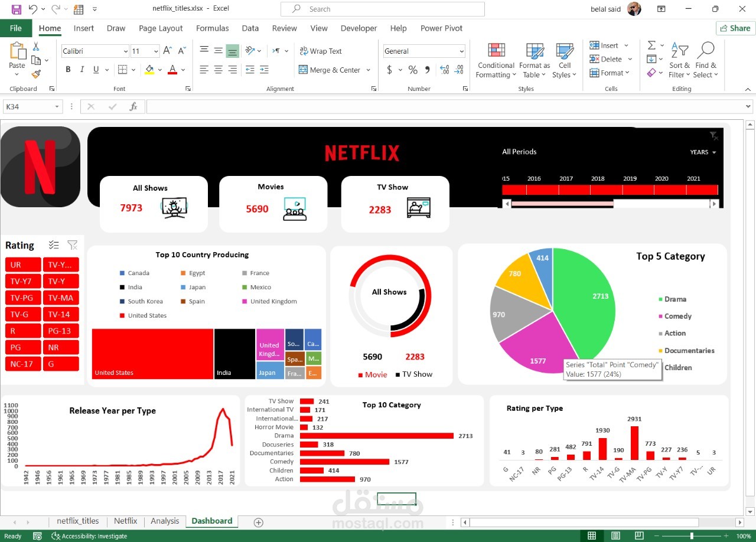Apply Percent Style icon
The width and height of the screenshot is (756, 542).
[x=413, y=70]
